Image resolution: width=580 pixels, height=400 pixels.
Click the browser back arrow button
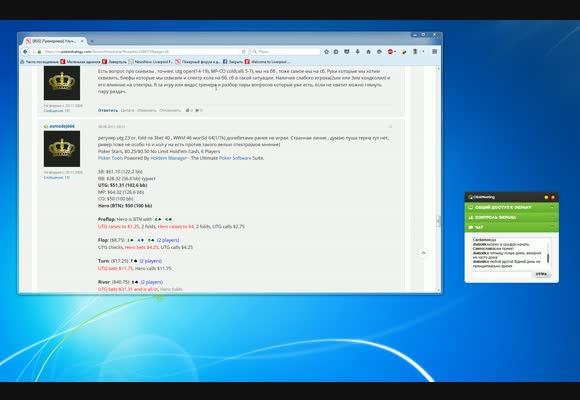coord(25,52)
